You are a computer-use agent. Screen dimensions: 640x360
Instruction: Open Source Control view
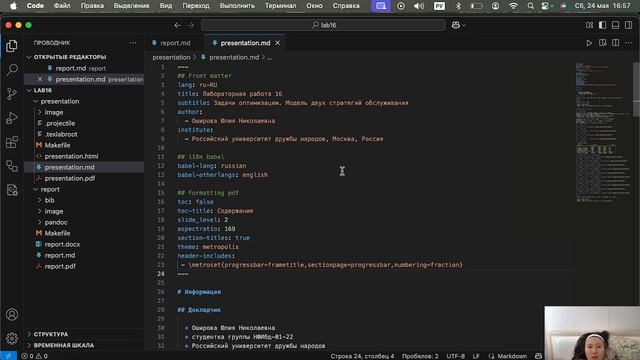(x=12, y=94)
